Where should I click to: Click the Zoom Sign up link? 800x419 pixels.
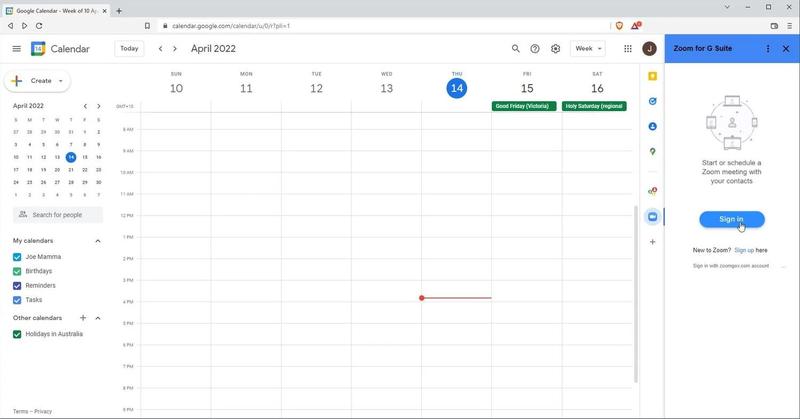click(744, 250)
